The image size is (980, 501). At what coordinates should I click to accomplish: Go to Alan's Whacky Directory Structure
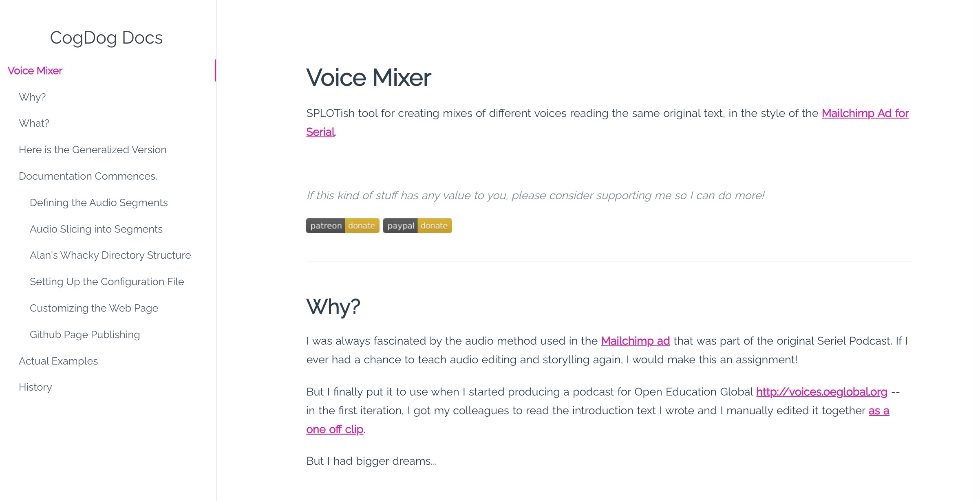pyautogui.click(x=110, y=255)
